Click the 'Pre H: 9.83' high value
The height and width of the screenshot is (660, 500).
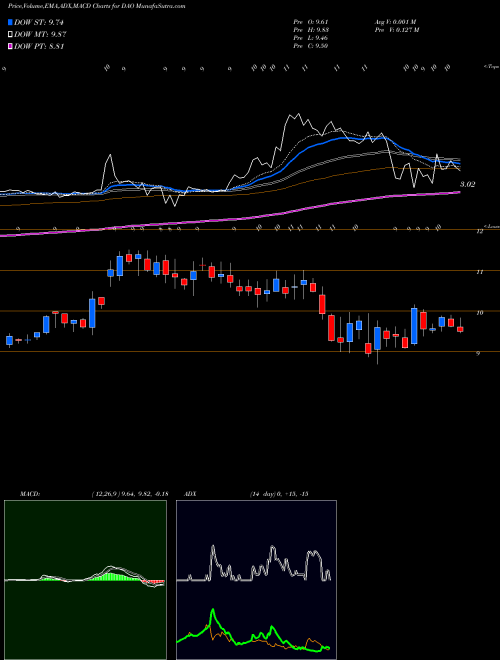pyautogui.click(x=311, y=30)
